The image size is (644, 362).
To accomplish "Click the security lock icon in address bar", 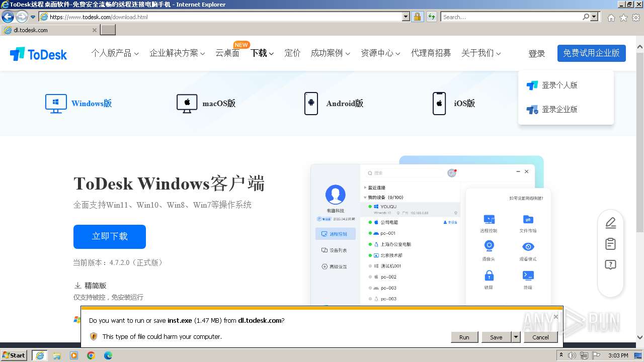I will click(x=417, y=17).
